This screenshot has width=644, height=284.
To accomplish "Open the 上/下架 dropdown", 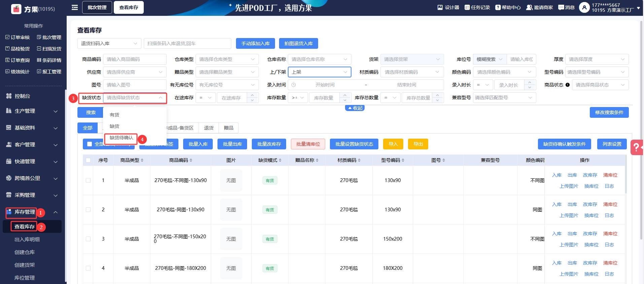I will tap(320, 72).
